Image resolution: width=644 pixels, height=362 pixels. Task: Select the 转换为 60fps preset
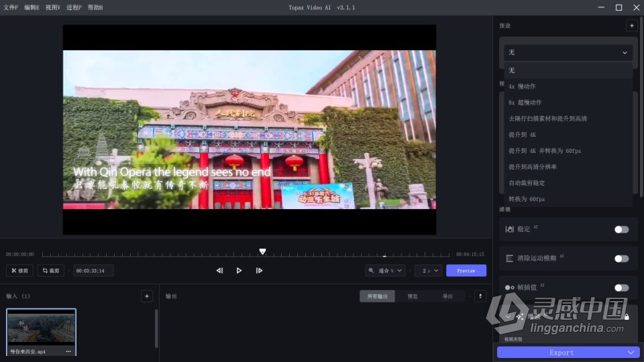(568, 198)
